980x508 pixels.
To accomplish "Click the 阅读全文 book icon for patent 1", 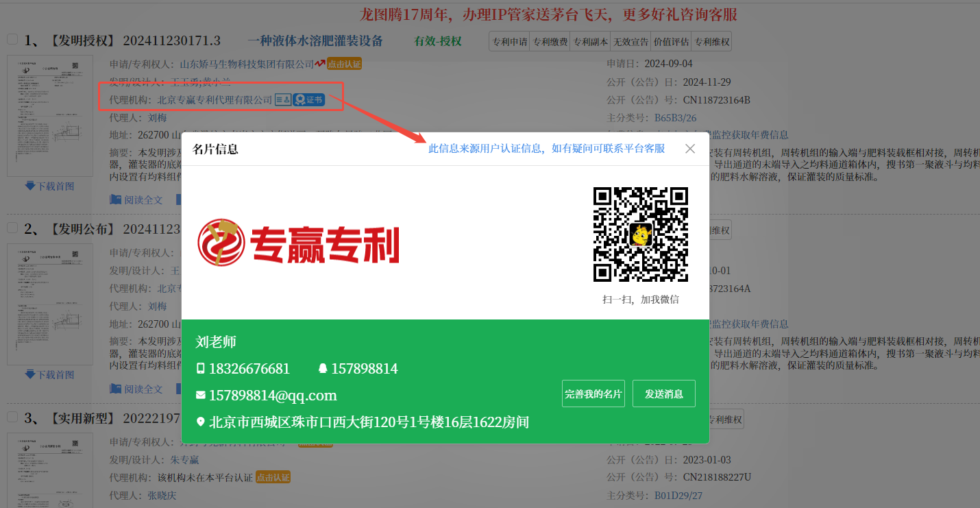I will (116, 199).
